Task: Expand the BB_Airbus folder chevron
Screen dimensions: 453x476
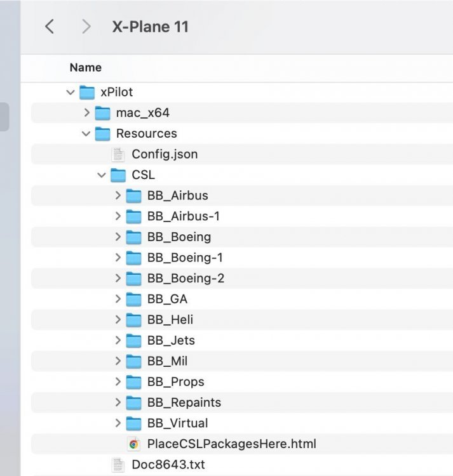Action: click(x=118, y=195)
